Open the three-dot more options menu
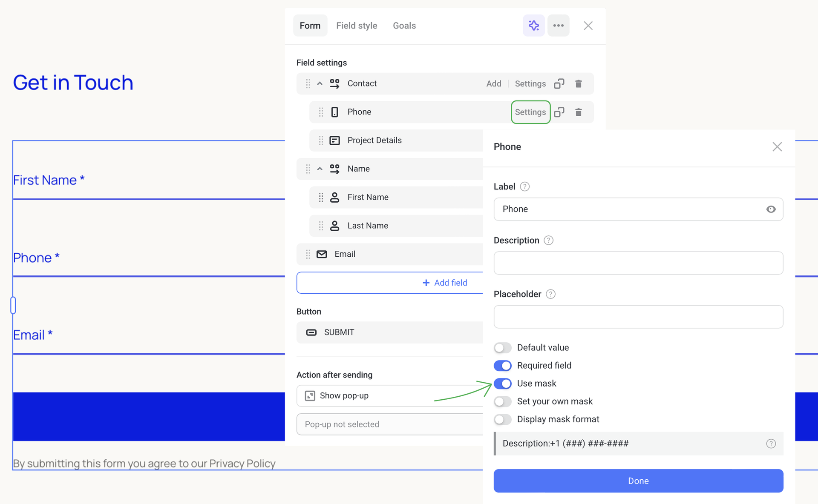The height and width of the screenshot is (504, 818). 558,26
